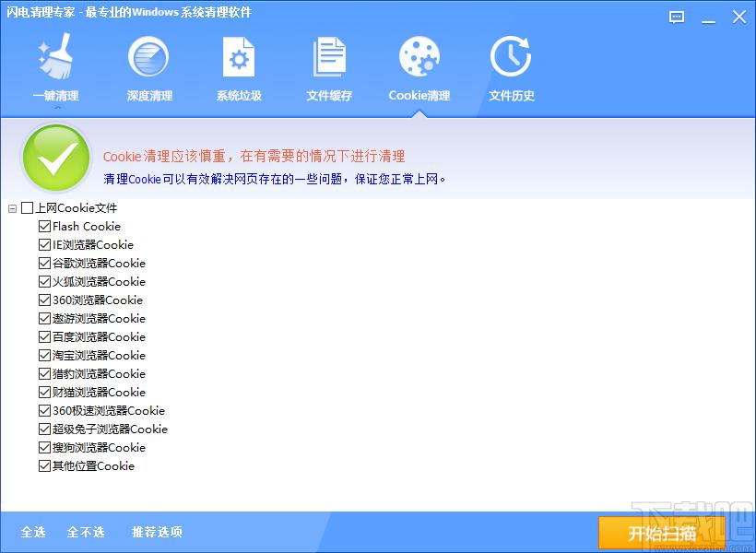Check the 上网Cookie文件 parent checkbox
The width and height of the screenshot is (756, 553).
tap(28, 208)
